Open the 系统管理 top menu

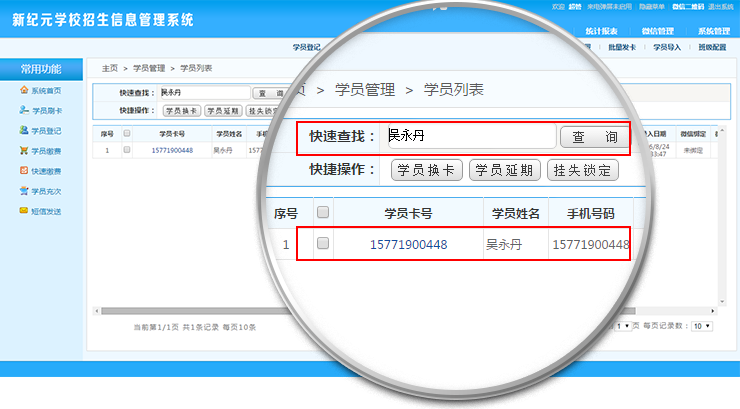click(714, 31)
